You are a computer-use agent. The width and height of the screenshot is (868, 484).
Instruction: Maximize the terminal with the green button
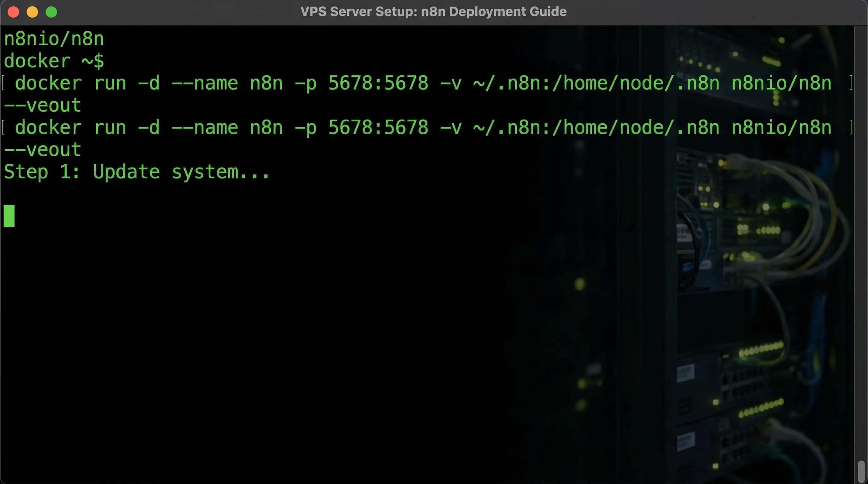click(51, 12)
